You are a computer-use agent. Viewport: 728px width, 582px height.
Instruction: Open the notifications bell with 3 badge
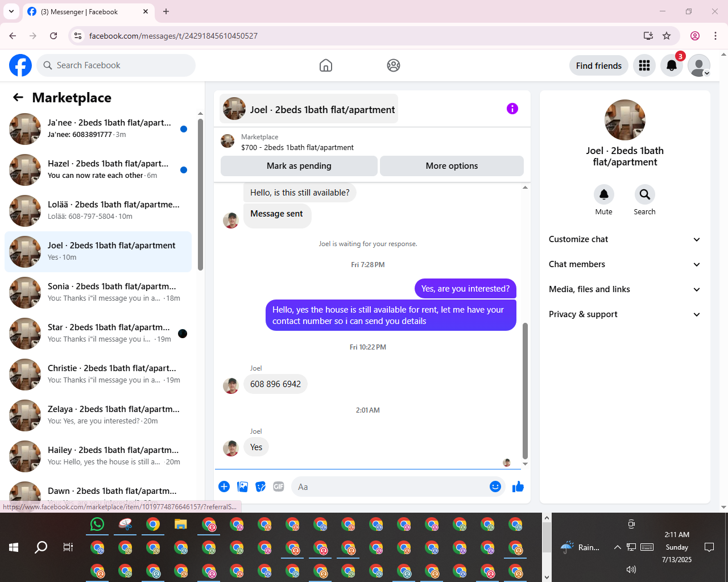(x=672, y=65)
